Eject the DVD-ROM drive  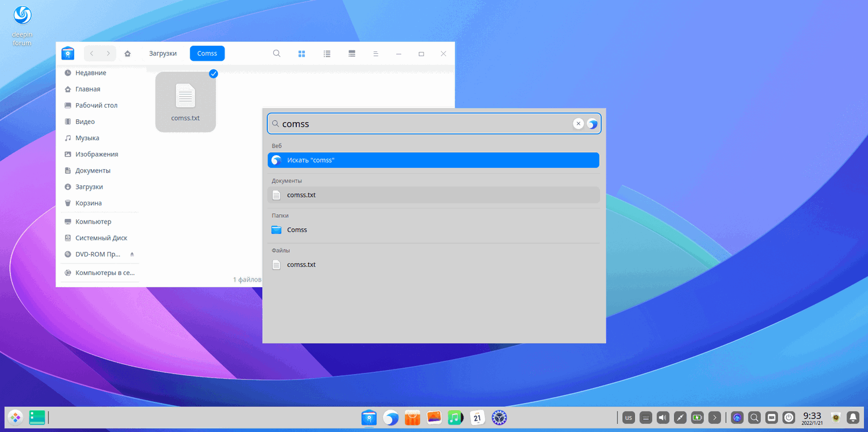tap(132, 254)
